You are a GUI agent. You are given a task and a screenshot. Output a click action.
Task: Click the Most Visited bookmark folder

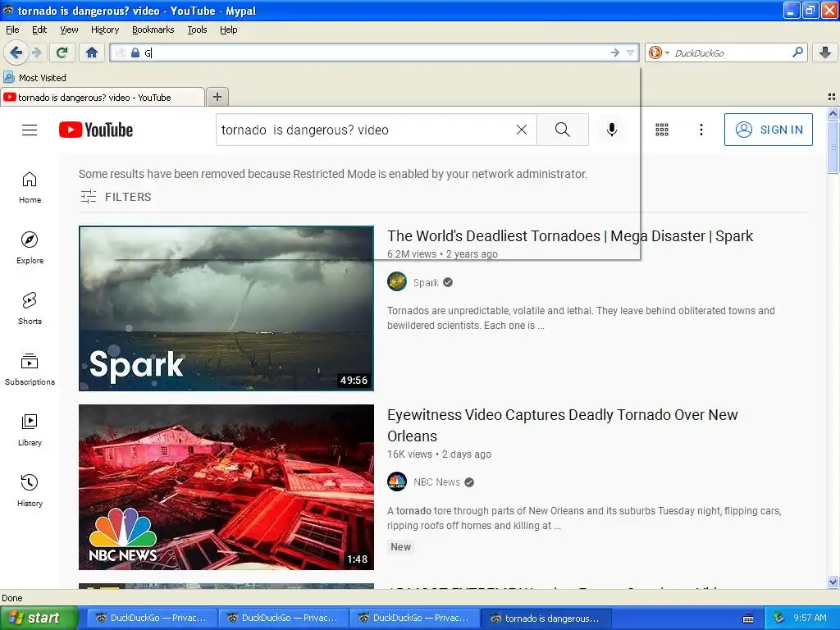click(34, 78)
